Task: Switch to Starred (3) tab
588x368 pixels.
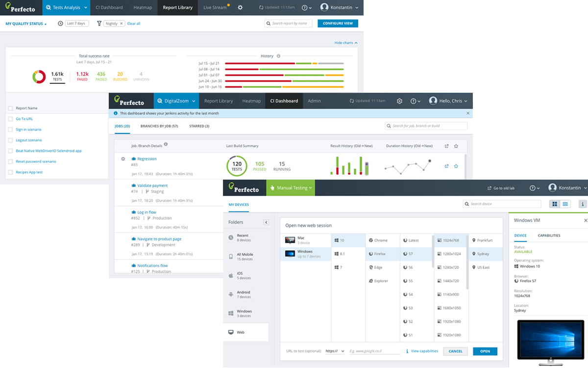Action: 199,126
